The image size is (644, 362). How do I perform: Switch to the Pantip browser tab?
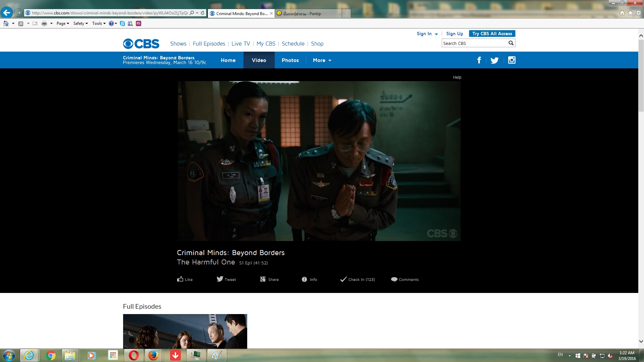click(309, 13)
